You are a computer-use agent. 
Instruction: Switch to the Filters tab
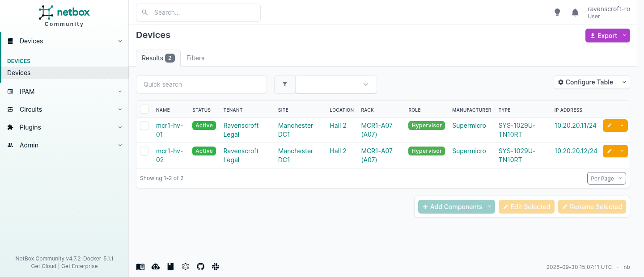[x=195, y=58]
